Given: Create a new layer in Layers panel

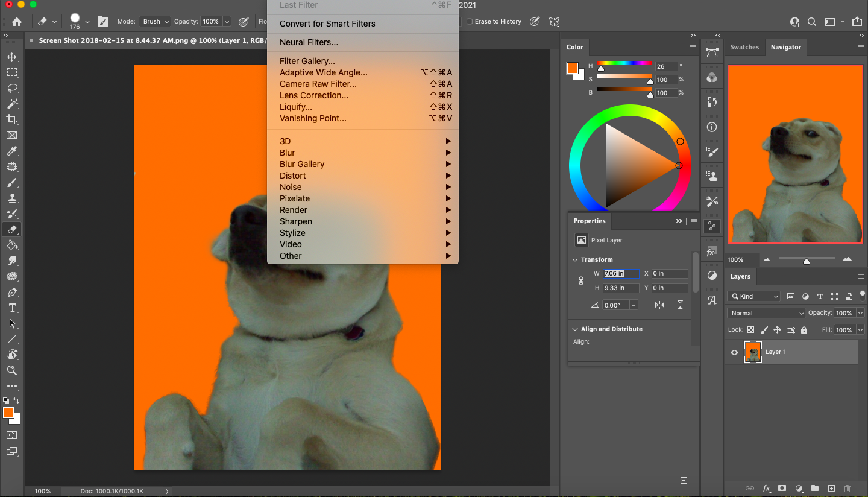Looking at the screenshot, I should [831, 488].
